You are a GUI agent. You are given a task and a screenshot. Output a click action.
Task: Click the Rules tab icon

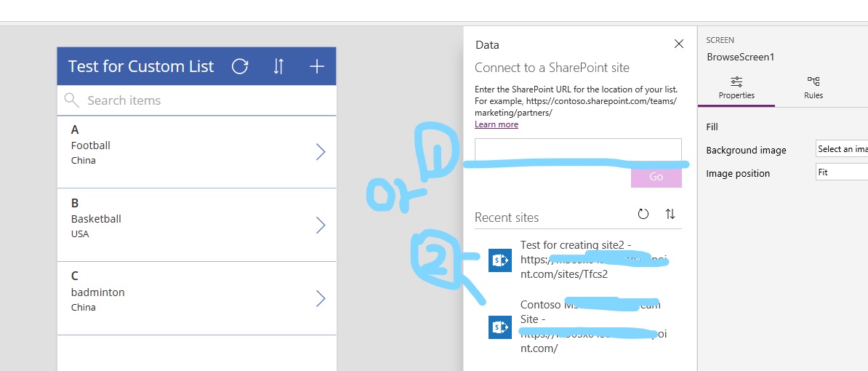(813, 82)
